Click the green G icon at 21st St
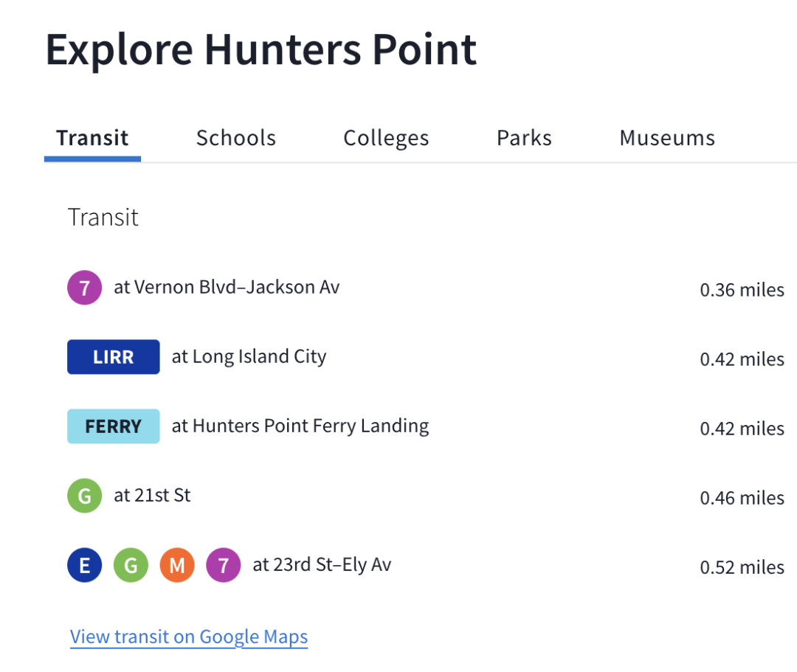The height and width of the screenshot is (672, 797). coord(84,496)
